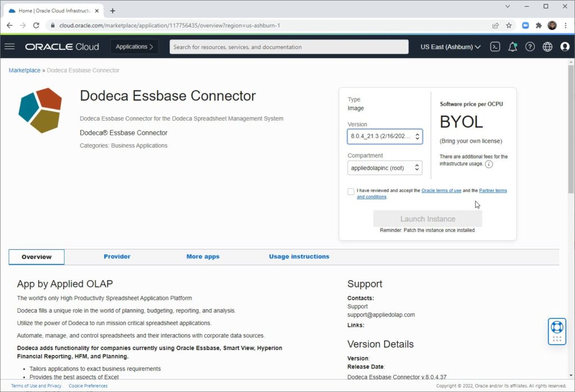
Task: Switch to the More apps tab
Action: click(x=203, y=257)
